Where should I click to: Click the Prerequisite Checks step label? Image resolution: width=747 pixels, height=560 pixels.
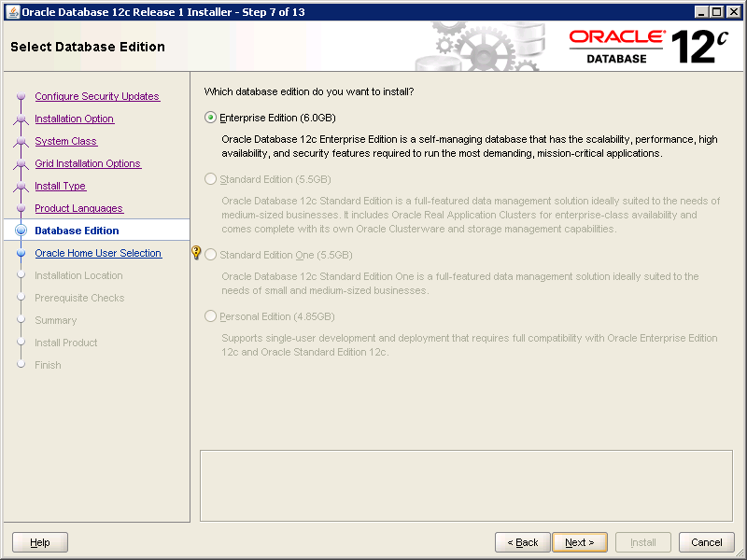(79, 298)
